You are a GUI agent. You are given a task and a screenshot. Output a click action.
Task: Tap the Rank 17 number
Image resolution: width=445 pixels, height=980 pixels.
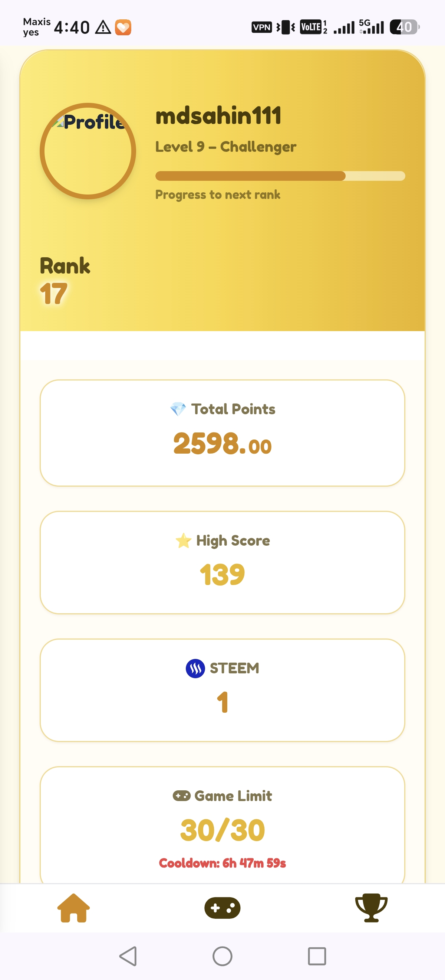(53, 294)
